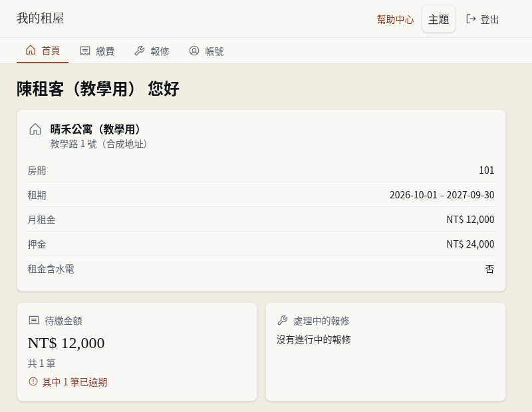Click the 租金含水電 row label
This screenshot has height=412, width=532.
point(51,269)
